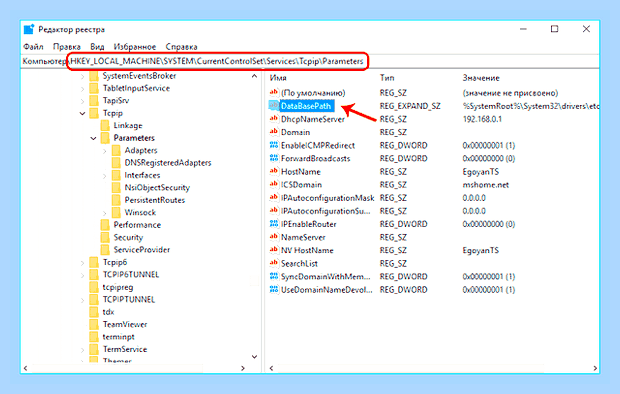Expand the Adapters tree node

pos(104,151)
